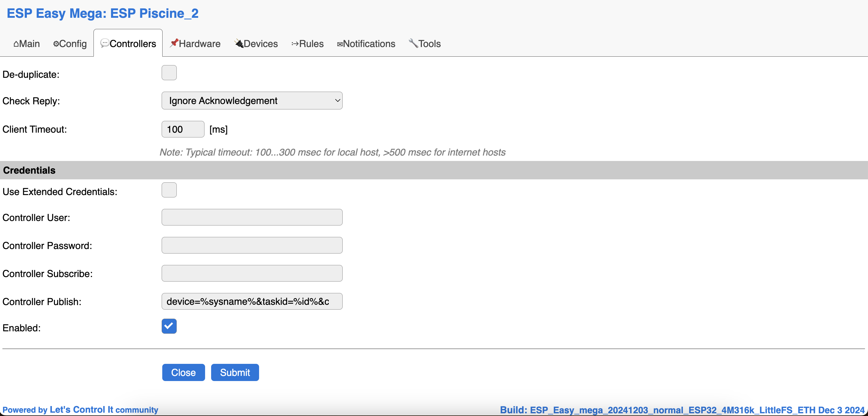Click the envelope icon for Notifications
Image resolution: width=868 pixels, height=416 pixels.
340,44
